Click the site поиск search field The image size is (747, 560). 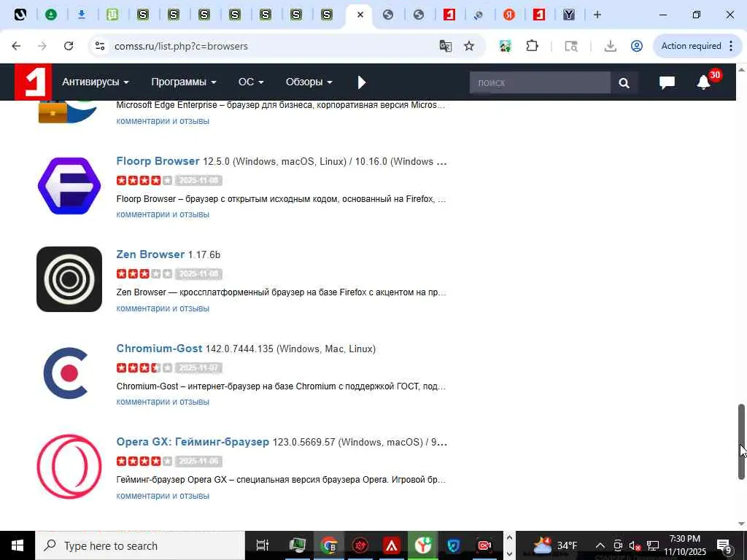tap(540, 83)
